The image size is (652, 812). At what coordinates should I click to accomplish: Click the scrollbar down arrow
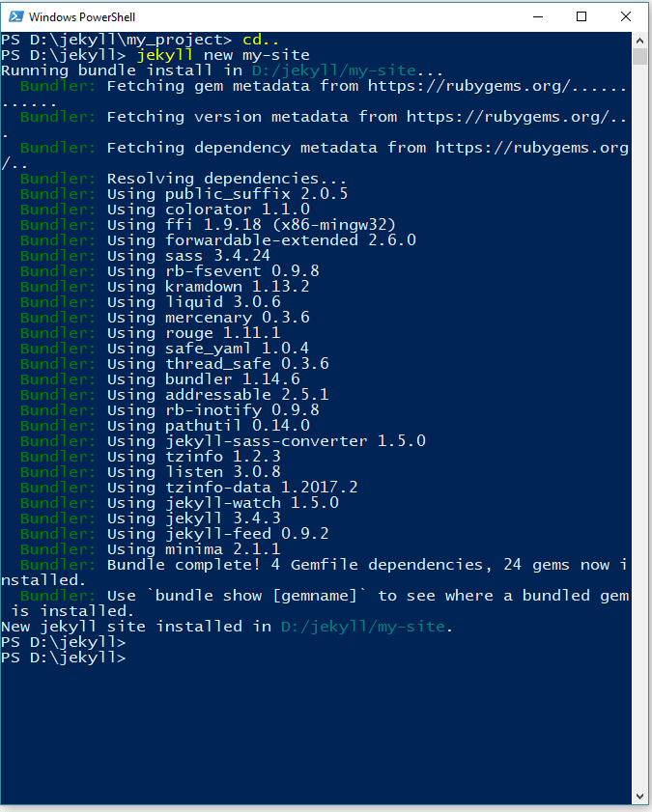(x=639, y=797)
